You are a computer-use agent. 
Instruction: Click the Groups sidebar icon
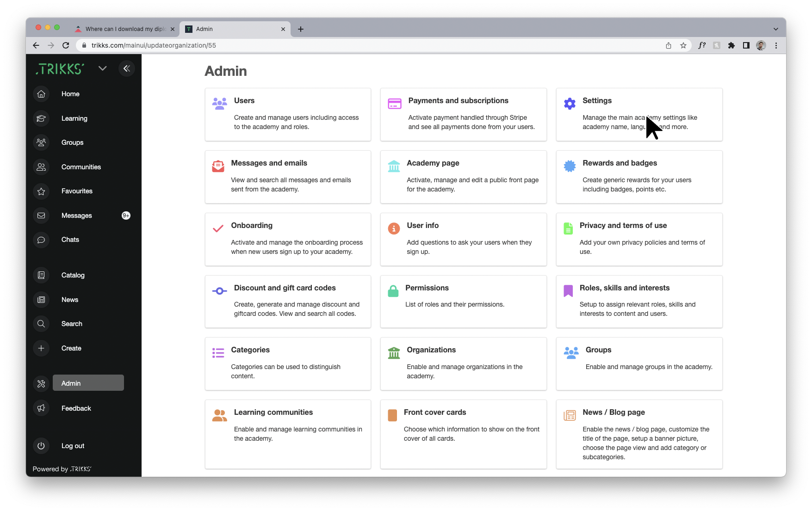(x=41, y=142)
